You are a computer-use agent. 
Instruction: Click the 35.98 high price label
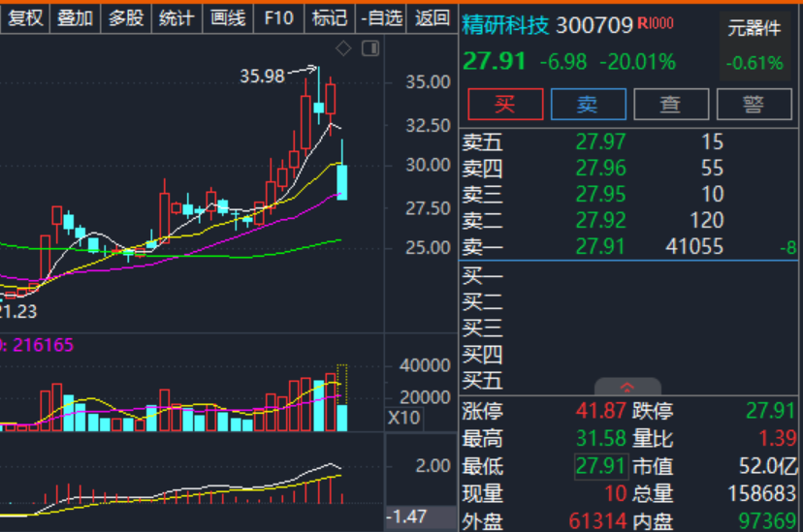tap(262, 77)
